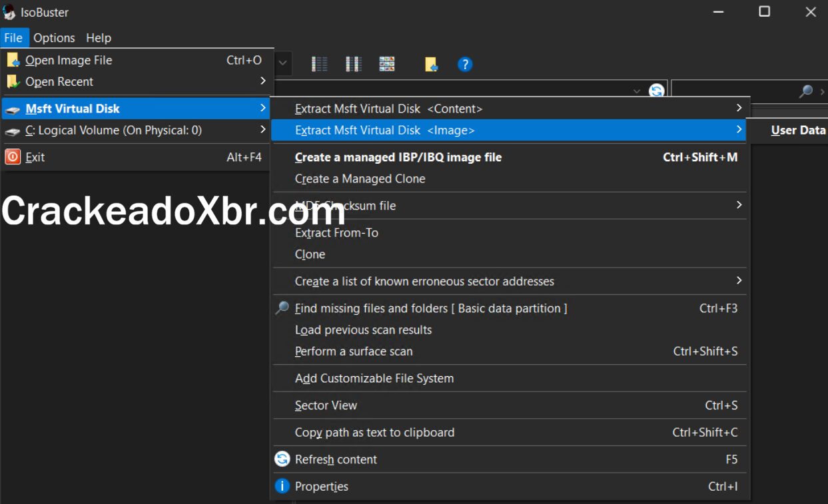Choose Create a list of known erroneous sector addresses

click(x=510, y=281)
